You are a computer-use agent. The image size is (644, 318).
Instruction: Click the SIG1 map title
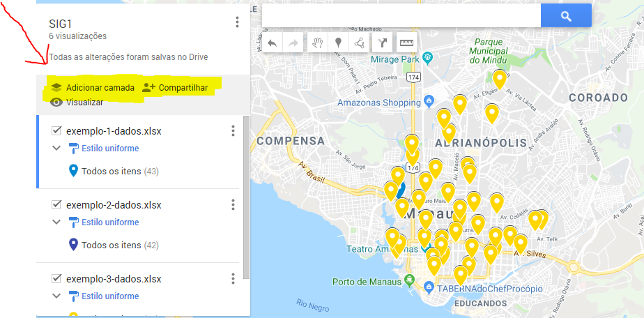61,24
